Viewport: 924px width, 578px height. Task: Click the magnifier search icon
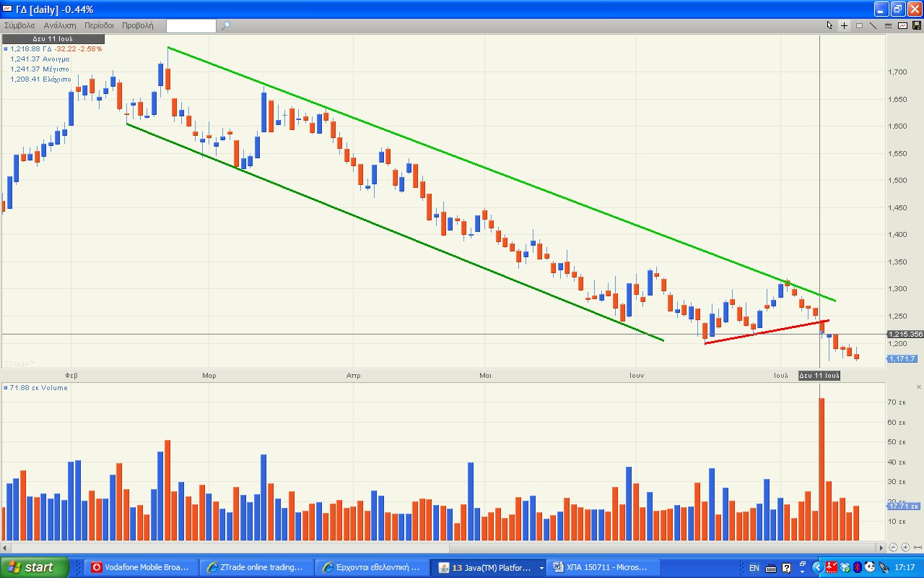226,25
